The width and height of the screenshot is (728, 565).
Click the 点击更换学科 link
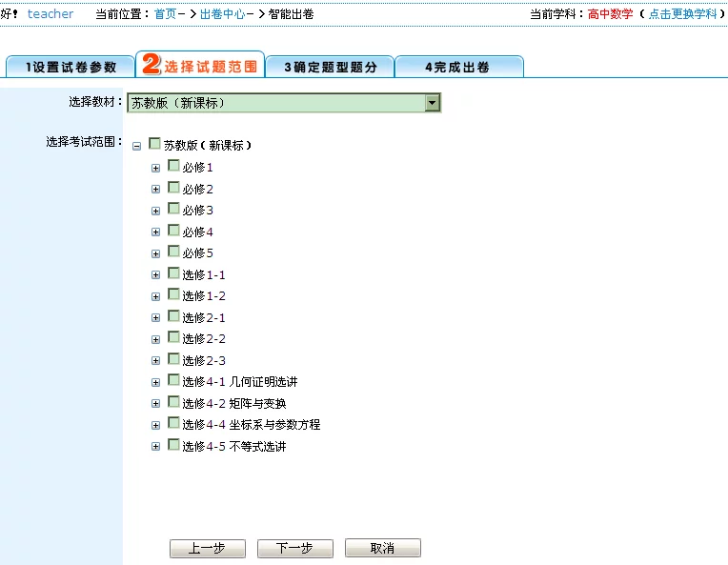682,14
